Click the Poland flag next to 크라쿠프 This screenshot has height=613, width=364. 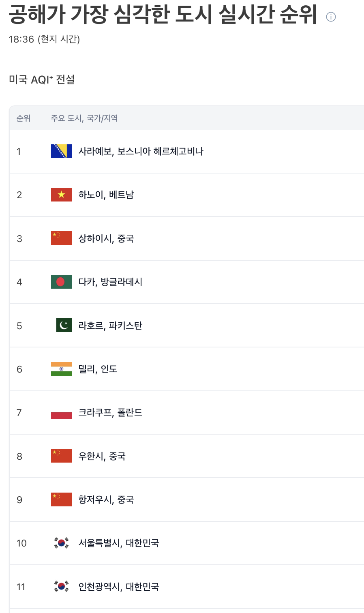61,412
